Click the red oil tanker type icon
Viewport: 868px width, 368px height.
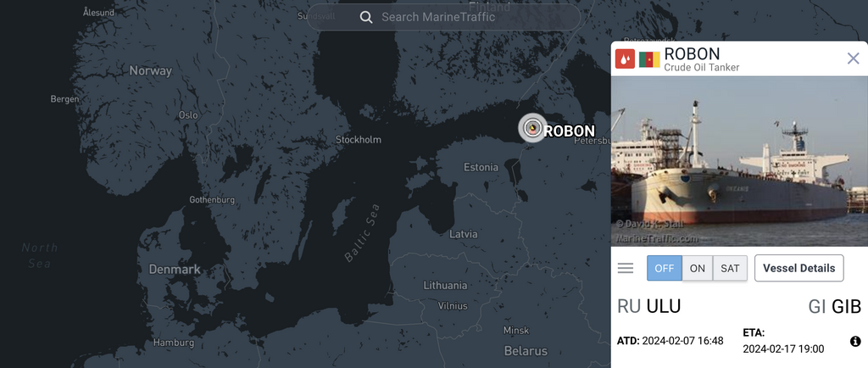click(625, 59)
